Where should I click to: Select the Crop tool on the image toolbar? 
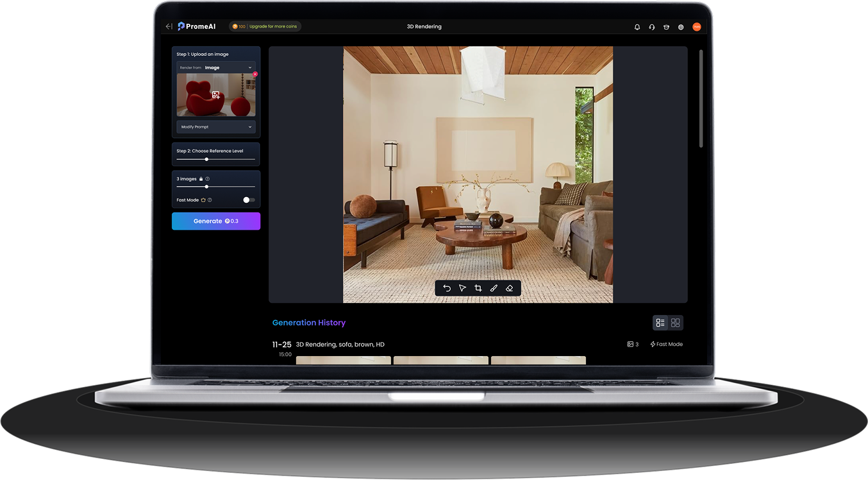point(478,287)
